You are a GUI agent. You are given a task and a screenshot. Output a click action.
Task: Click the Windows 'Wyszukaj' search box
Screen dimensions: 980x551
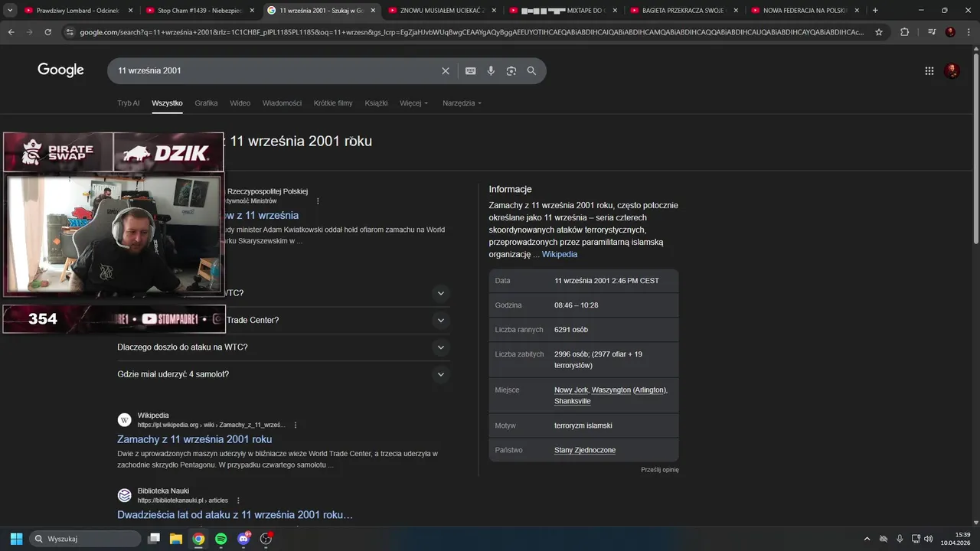[85, 539]
